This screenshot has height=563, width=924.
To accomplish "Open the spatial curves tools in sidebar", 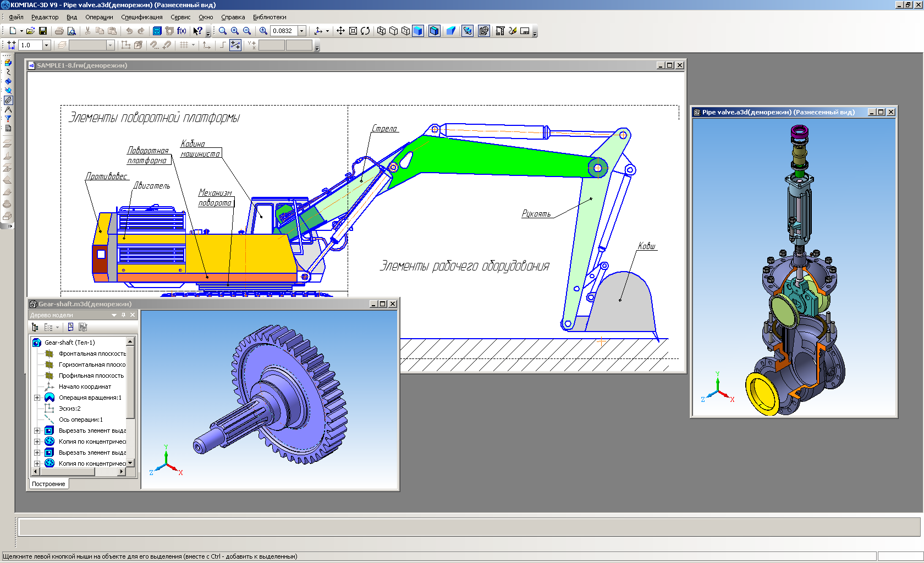I will click(x=8, y=71).
